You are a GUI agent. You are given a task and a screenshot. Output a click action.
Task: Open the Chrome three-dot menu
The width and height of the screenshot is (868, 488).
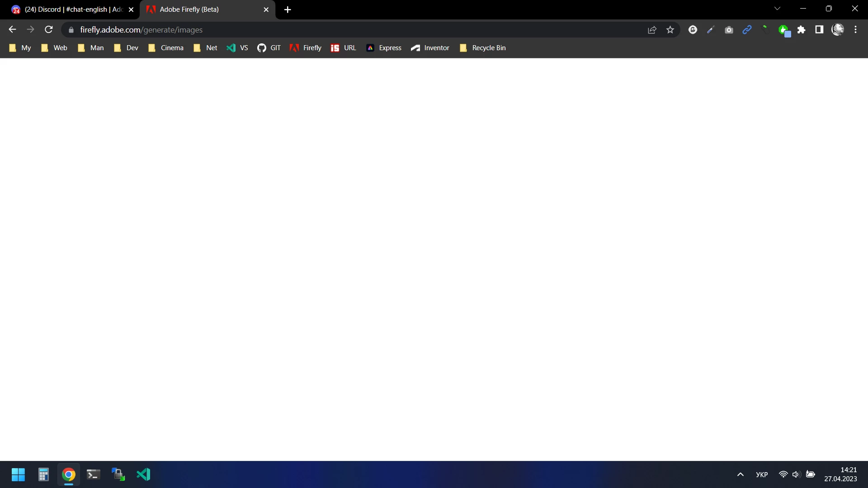[855, 30]
